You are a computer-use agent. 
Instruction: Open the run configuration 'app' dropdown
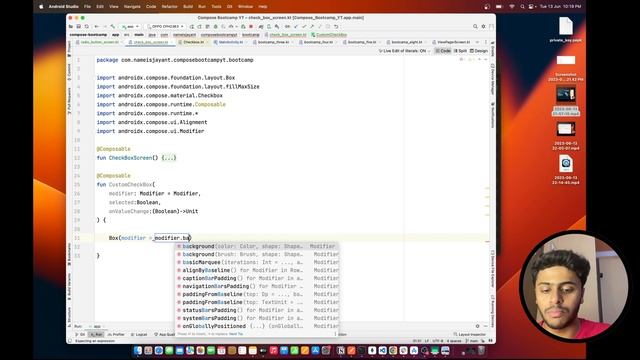130,27
